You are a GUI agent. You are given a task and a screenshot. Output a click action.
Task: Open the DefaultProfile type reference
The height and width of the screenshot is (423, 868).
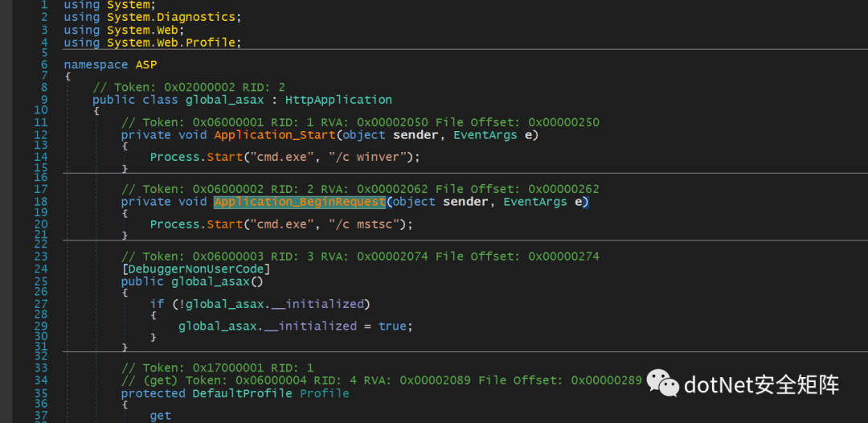pos(243,393)
